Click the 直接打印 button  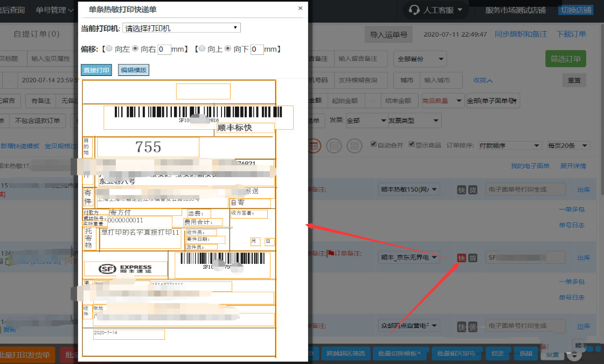tap(96, 70)
